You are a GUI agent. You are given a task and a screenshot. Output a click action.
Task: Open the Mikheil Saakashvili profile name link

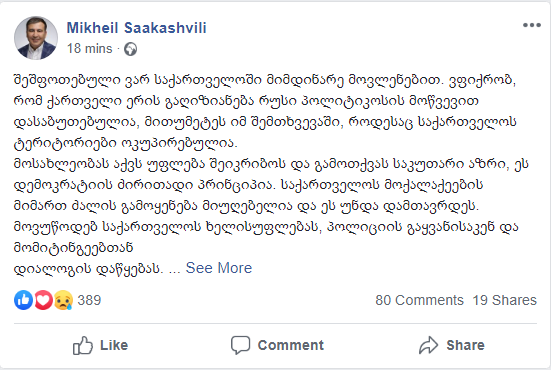136,28
